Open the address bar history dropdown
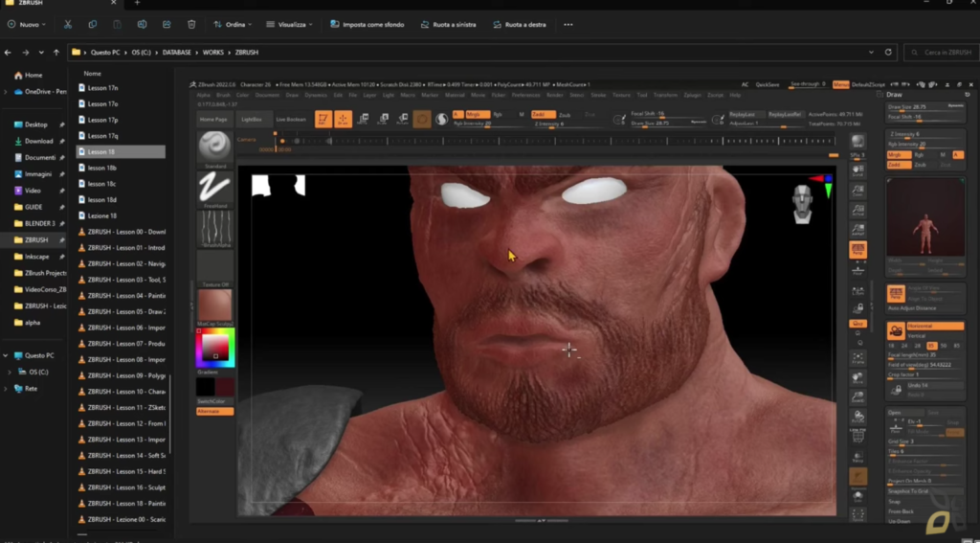The height and width of the screenshot is (543, 980). (x=871, y=53)
